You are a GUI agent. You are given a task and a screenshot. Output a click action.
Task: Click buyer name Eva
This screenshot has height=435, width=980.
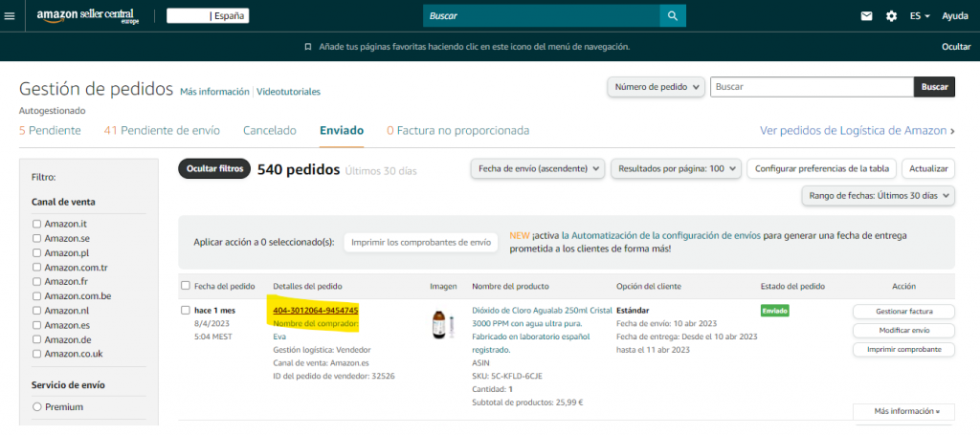(279, 337)
